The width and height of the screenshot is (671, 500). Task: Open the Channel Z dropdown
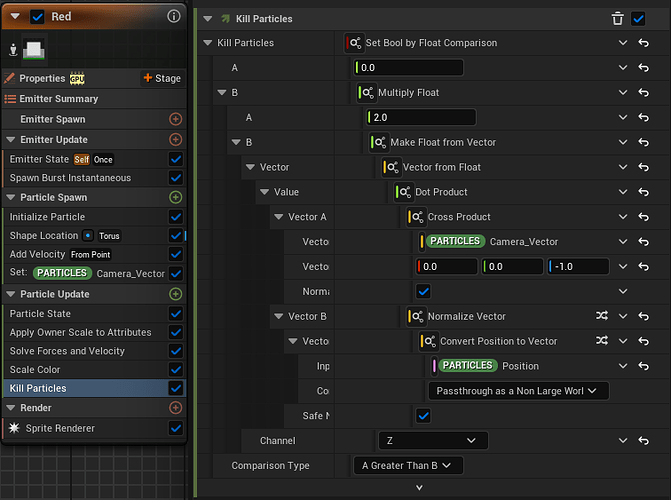click(433, 440)
